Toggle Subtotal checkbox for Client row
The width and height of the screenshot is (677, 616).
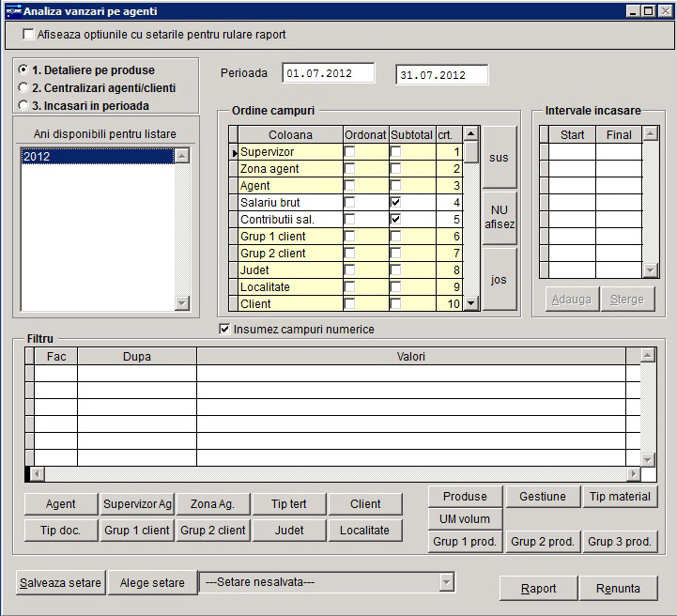395,303
